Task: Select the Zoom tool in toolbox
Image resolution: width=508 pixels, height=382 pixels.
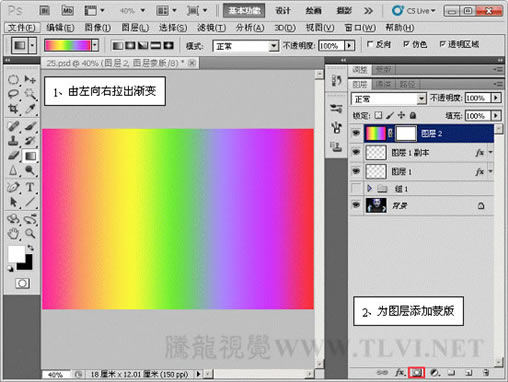Action: pyautogui.click(x=30, y=234)
